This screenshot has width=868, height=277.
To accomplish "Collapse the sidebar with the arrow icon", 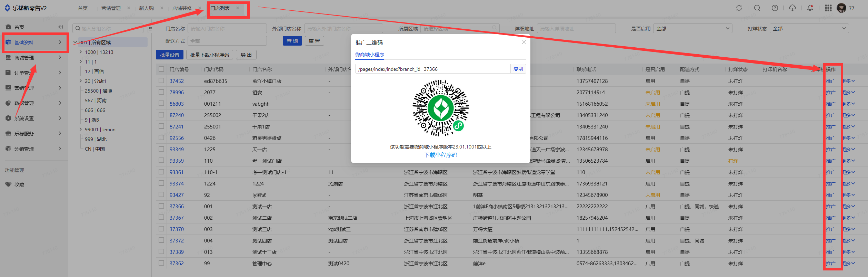I will click(61, 27).
